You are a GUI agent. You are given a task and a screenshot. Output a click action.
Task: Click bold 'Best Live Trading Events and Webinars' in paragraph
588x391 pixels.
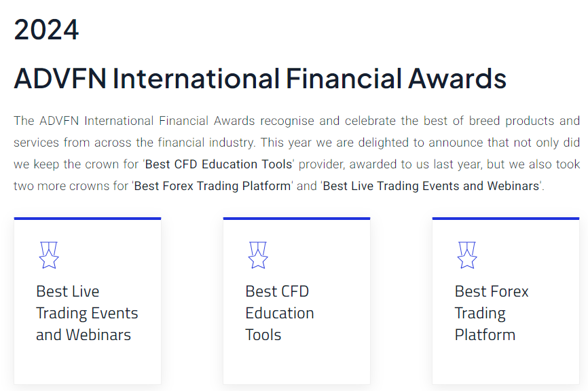click(430, 186)
